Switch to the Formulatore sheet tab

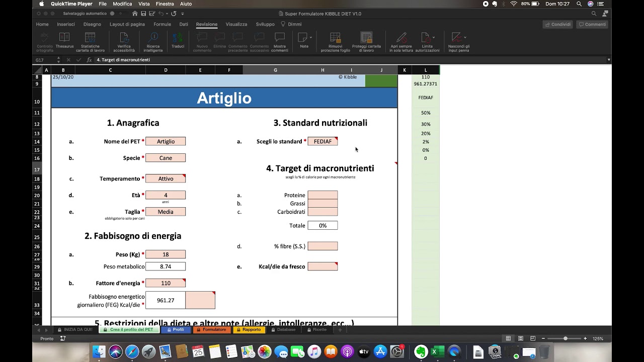(211, 330)
